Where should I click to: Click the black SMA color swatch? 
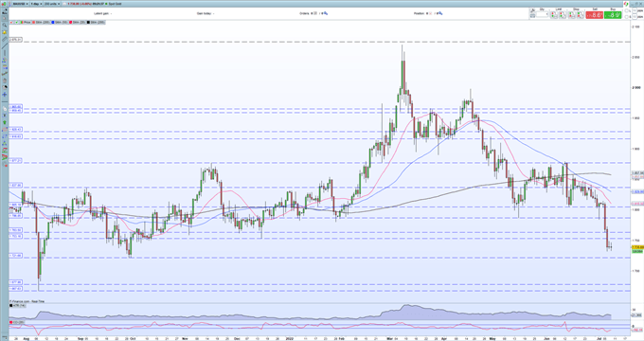pyautogui.click(x=88, y=22)
